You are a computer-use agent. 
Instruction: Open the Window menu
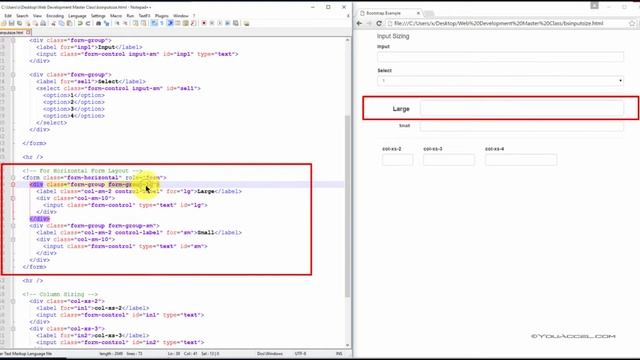tap(181, 16)
